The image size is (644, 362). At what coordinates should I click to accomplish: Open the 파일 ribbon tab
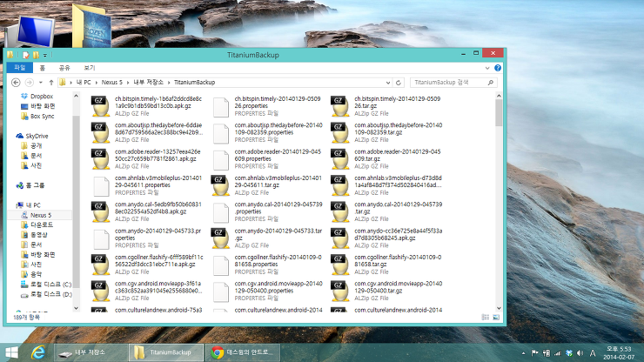click(20, 68)
